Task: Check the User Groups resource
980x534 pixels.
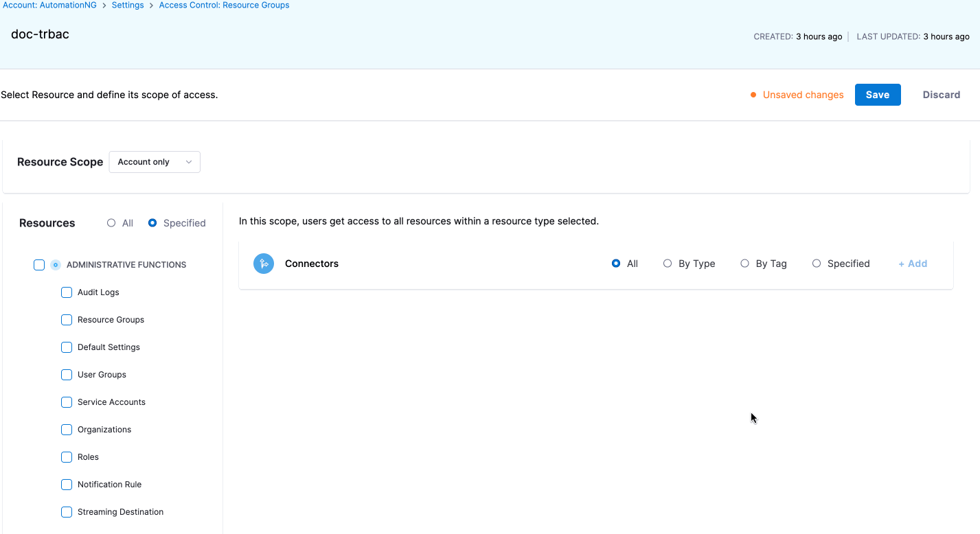Action: (x=67, y=375)
